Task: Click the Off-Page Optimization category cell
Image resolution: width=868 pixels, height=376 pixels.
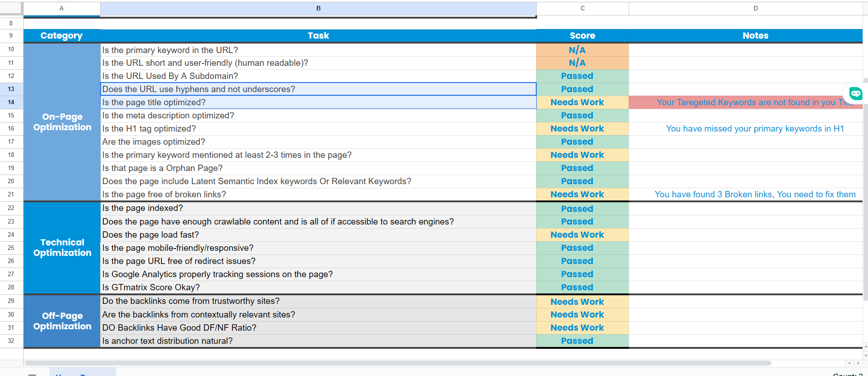Action: coord(62,321)
